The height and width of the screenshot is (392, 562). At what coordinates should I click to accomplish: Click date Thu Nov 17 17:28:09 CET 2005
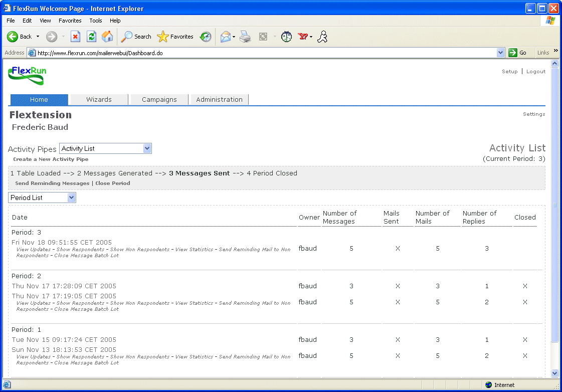click(x=64, y=286)
